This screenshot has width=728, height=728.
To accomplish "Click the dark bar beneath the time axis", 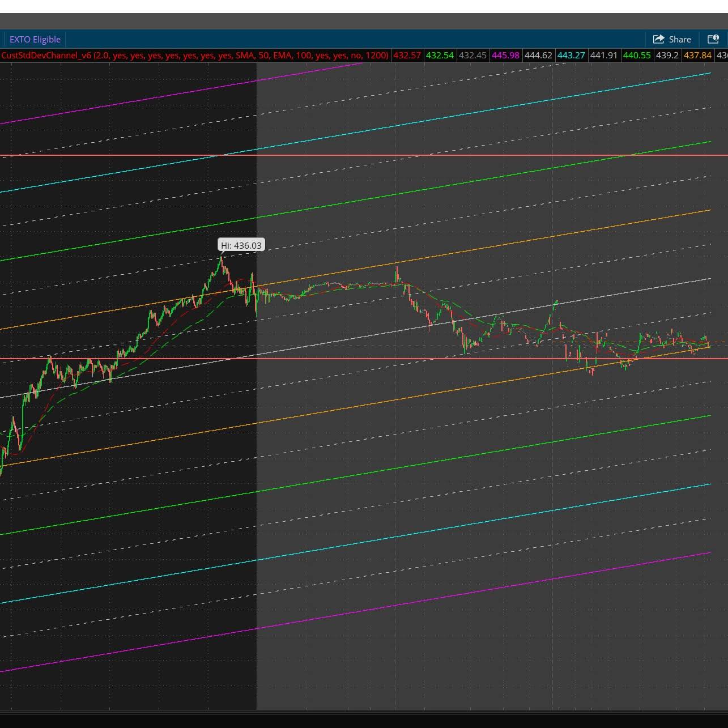I will pos(363,721).
